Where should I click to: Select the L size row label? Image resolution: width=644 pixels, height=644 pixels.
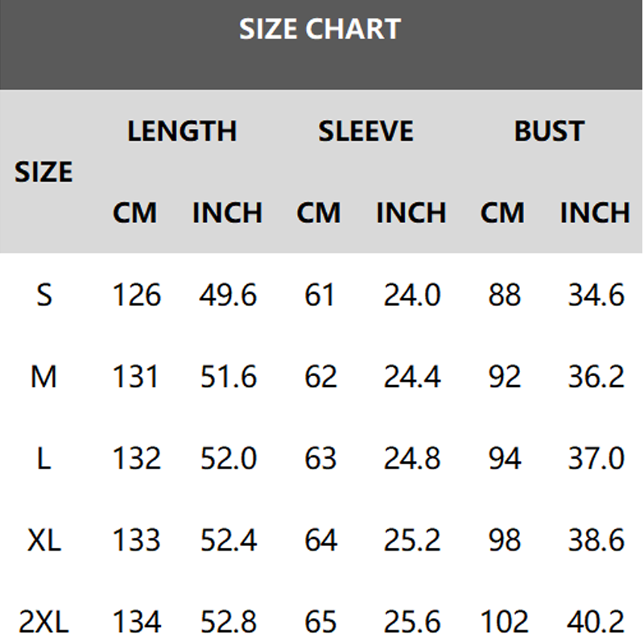pos(44,459)
